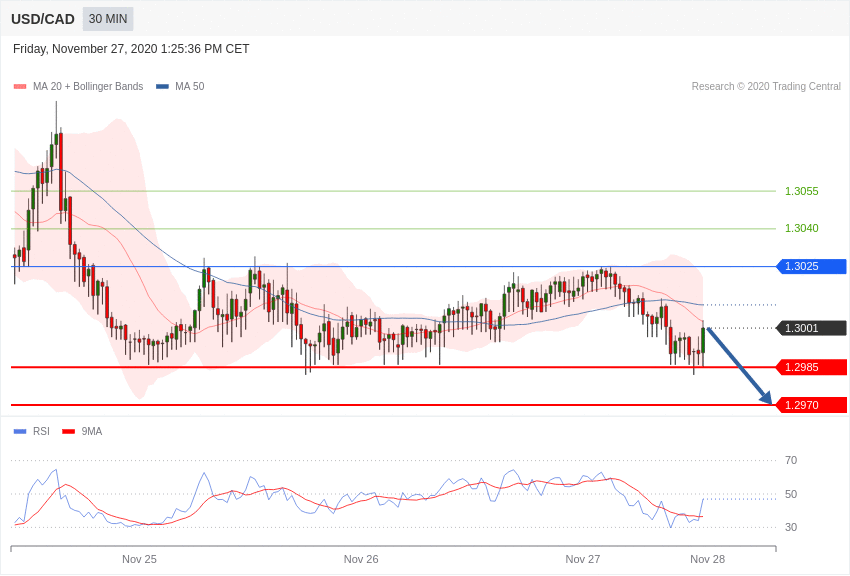Select the 1.3055 resistance level label

(801, 191)
